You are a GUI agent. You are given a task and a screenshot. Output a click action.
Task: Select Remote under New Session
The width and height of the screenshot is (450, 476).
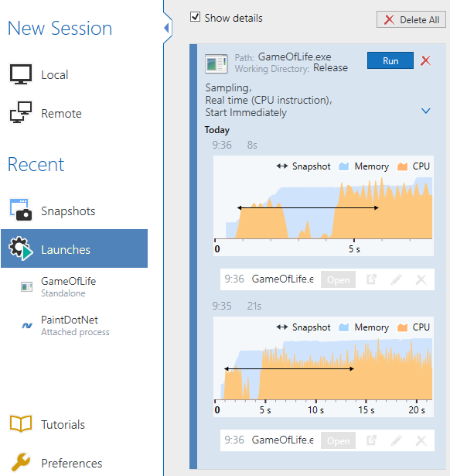pyautogui.click(x=46, y=113)
